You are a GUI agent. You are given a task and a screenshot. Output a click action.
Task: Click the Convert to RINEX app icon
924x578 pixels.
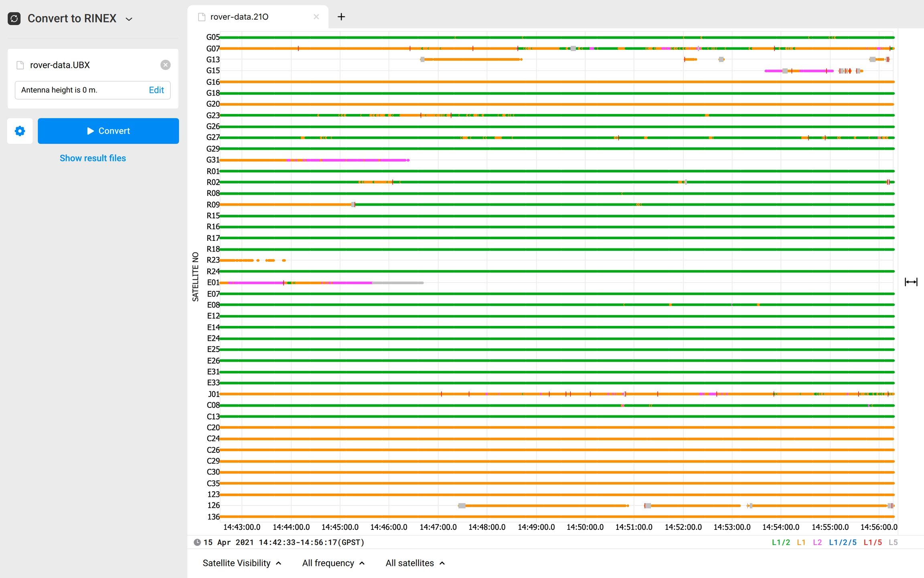14,18
